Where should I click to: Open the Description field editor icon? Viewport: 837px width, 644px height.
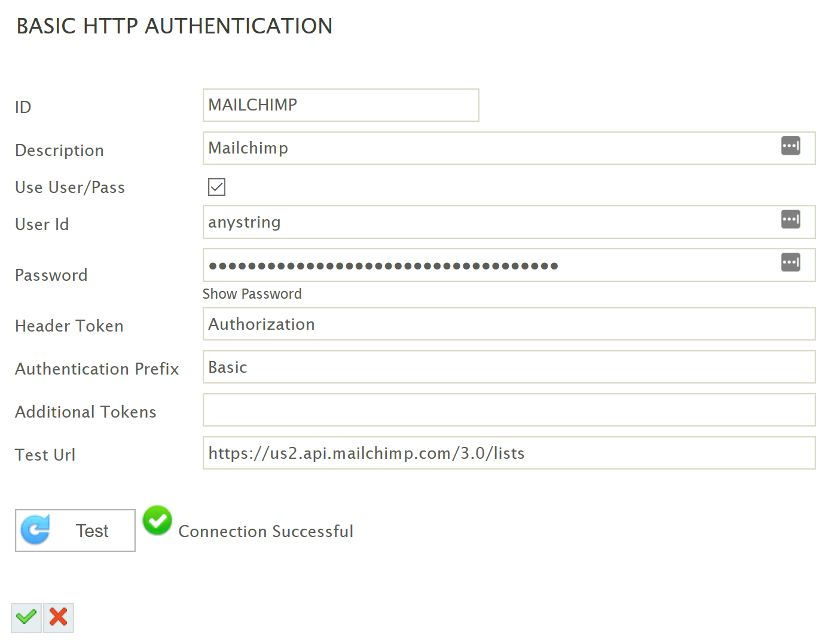[790, 145]
